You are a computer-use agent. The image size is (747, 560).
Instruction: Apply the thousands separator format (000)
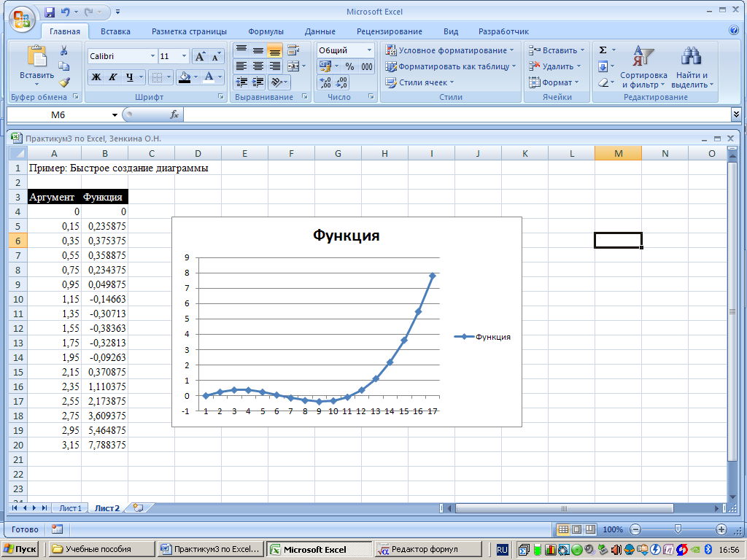coord(367,66)
